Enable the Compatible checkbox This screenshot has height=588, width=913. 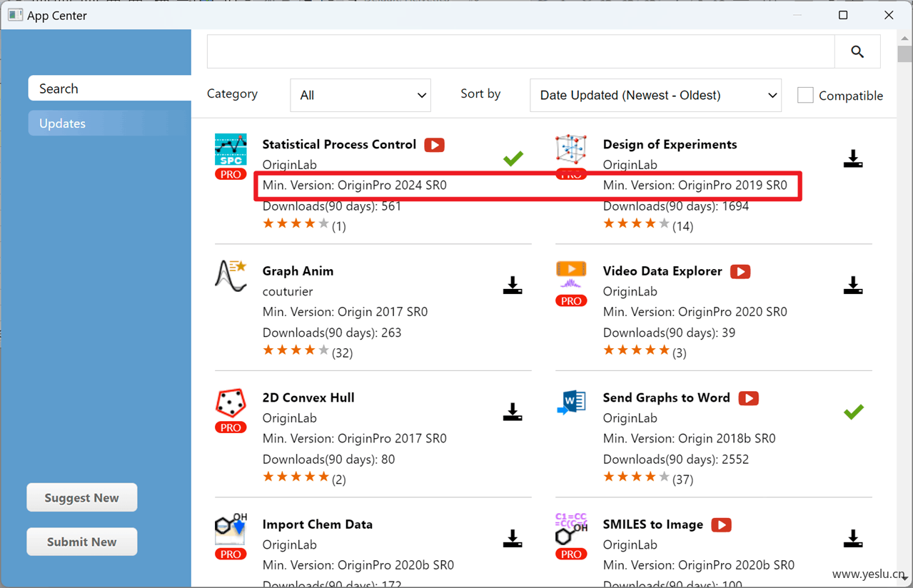(x=805, y=95)
